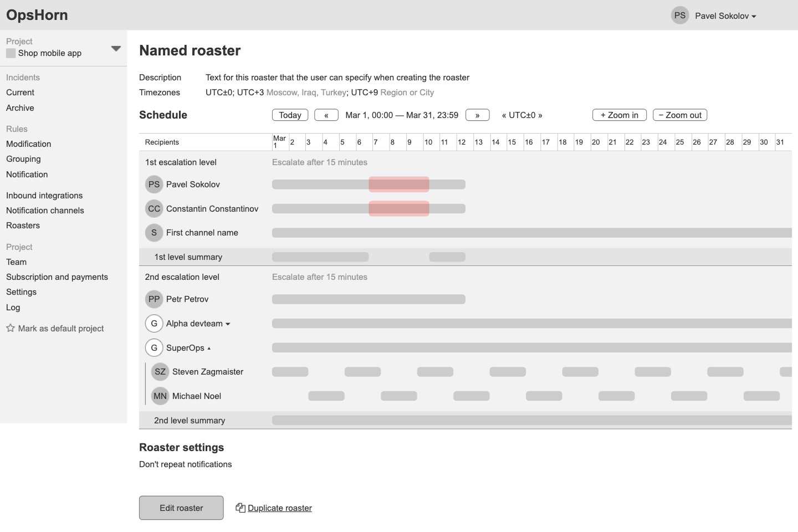Go to the previous schedule period

(326, 115)
